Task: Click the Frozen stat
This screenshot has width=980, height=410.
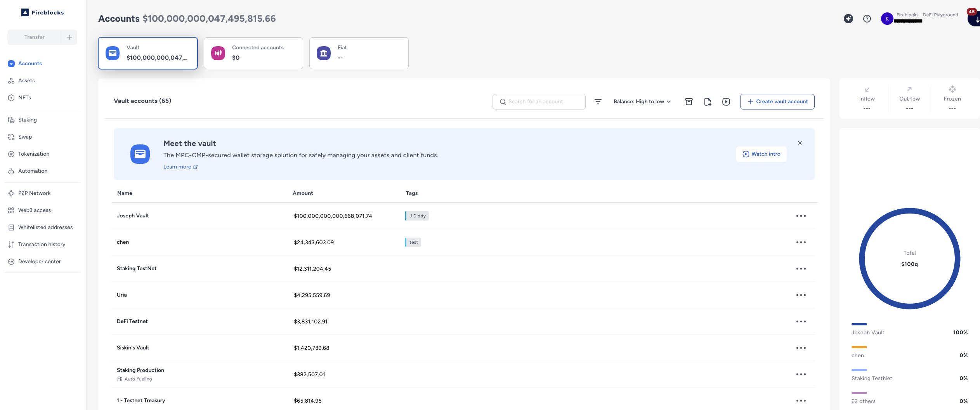Action: click(952, 99)
